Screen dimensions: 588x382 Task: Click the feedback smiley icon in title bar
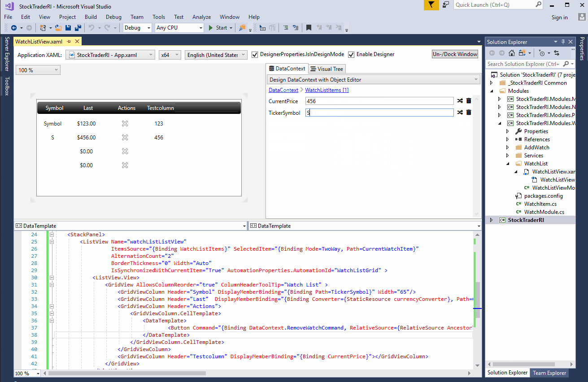[x=446, y=5]
